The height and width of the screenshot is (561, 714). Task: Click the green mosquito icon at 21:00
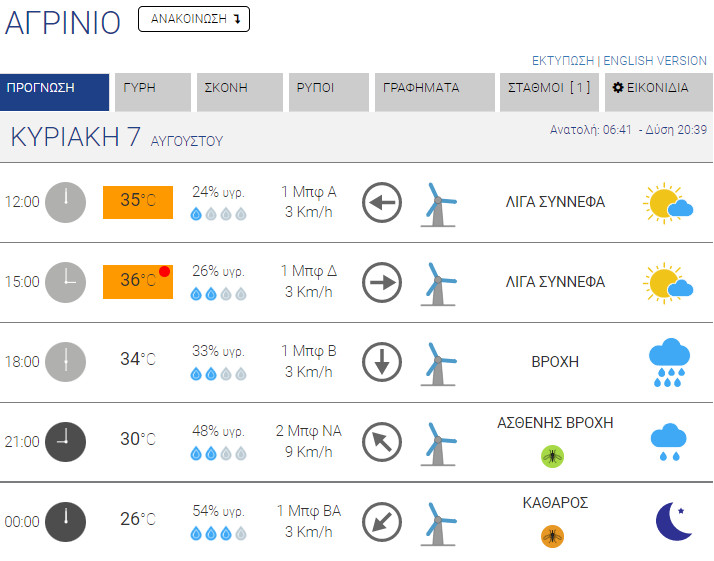pyautogui.click(x=552, y=456)
